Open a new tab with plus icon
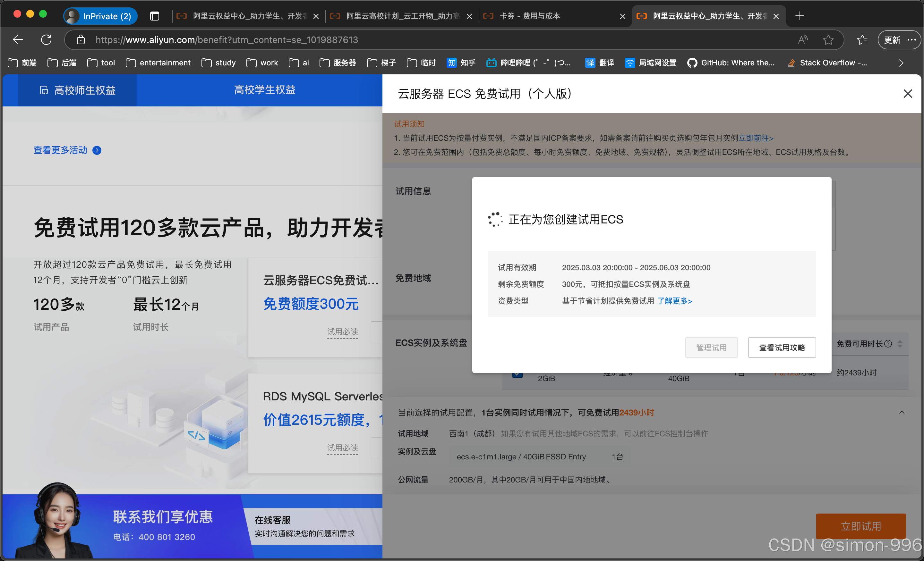 tap(800, 16)
